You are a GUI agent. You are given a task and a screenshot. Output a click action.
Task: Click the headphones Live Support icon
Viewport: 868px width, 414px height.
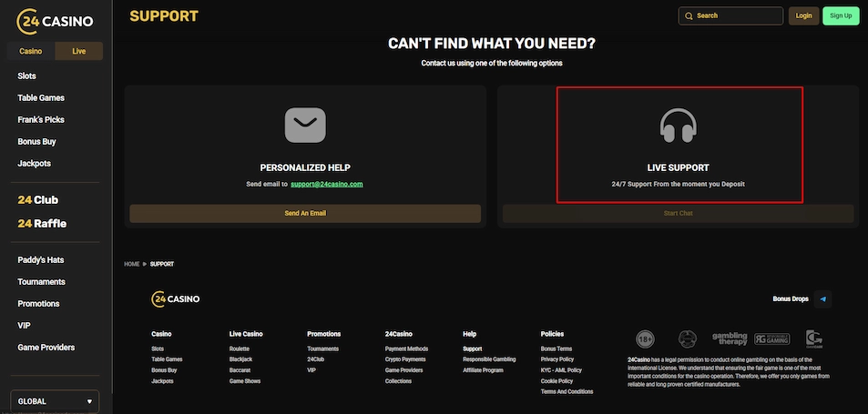point(679,126)
